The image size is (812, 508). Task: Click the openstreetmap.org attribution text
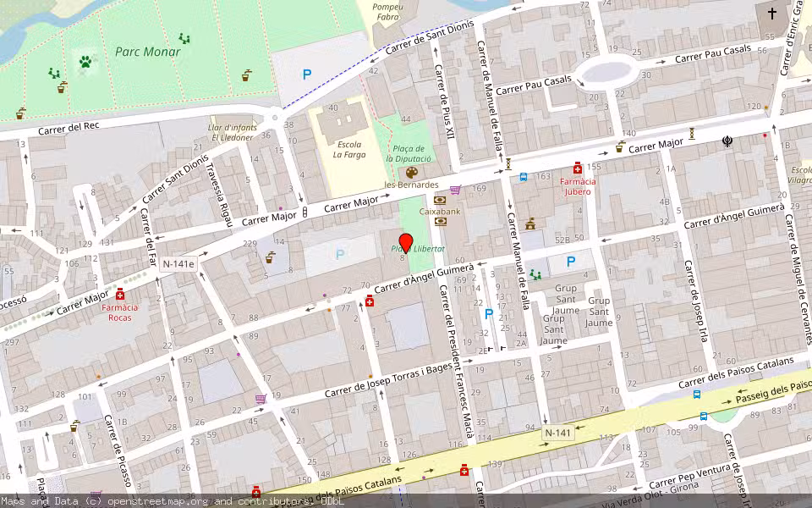coord(157,501)
